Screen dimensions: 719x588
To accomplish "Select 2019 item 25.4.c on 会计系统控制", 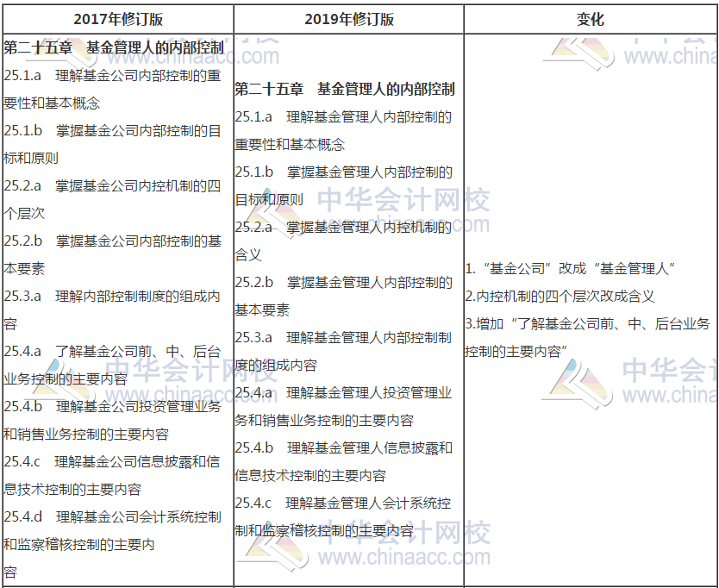I will pyautogui.click(x=343, y=516).
